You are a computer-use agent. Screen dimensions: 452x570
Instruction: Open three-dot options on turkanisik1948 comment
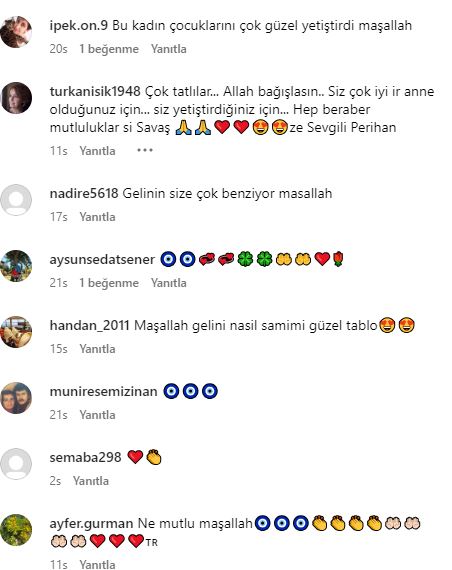coord(145,150)
